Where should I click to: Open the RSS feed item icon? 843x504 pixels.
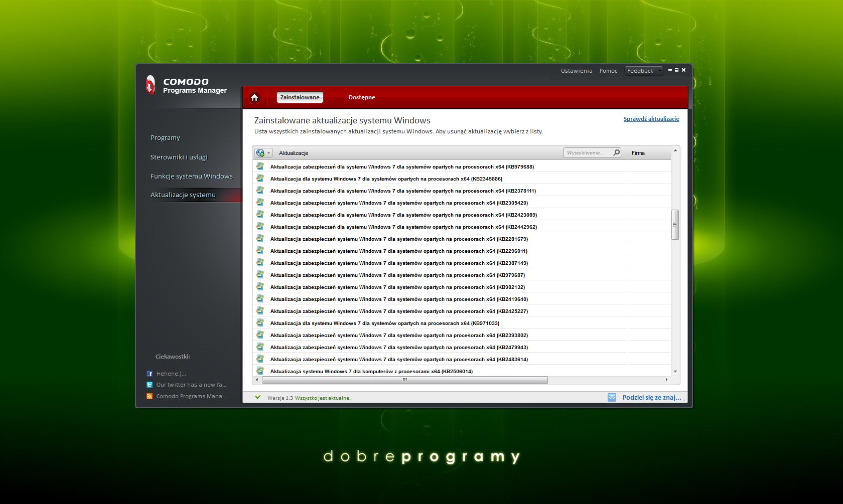(150, 396)
